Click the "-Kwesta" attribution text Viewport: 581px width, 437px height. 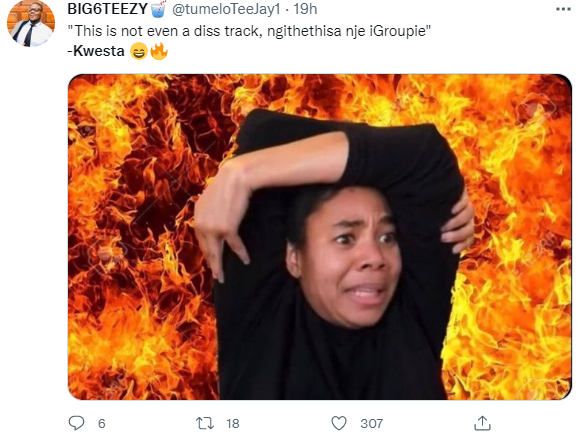(96, 51)
